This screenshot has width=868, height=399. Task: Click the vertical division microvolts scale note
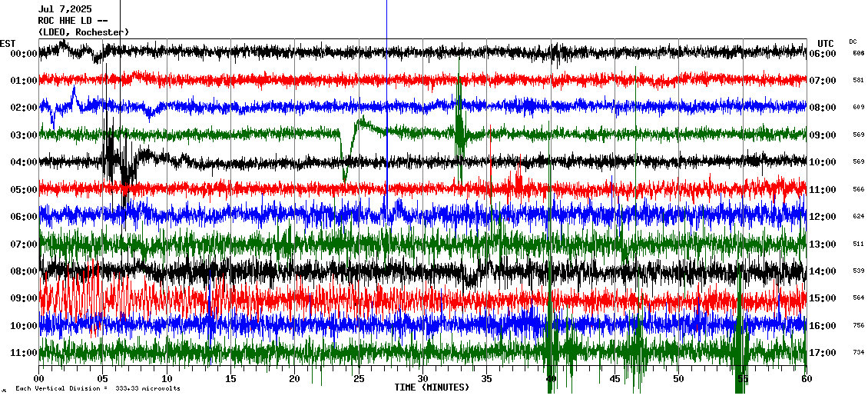(x=97, y=389)
